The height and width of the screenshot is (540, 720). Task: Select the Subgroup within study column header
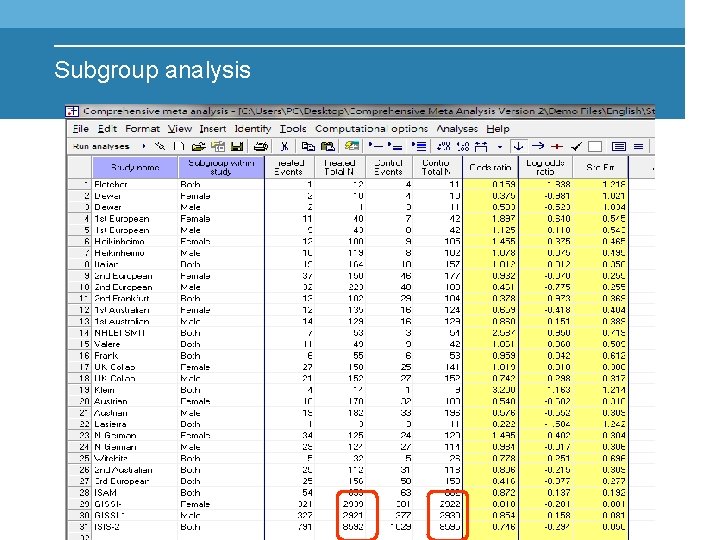[221, 167]
